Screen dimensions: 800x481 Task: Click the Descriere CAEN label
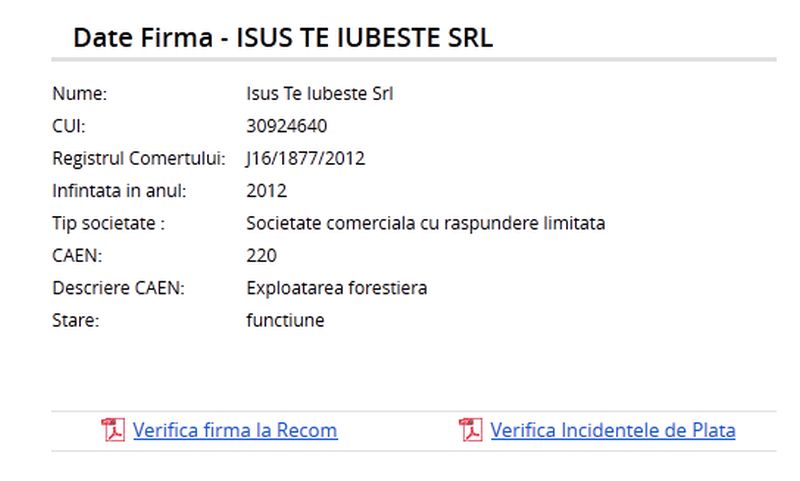(119, 288)
